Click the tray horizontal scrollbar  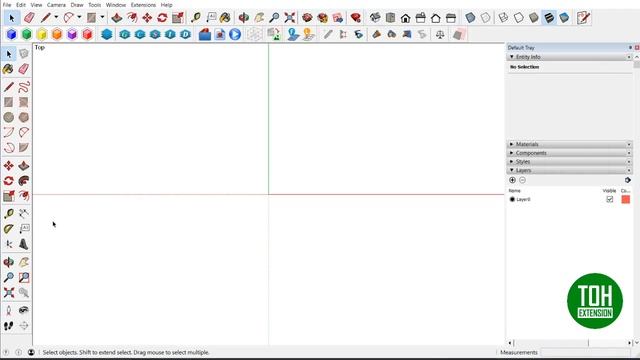570,343
